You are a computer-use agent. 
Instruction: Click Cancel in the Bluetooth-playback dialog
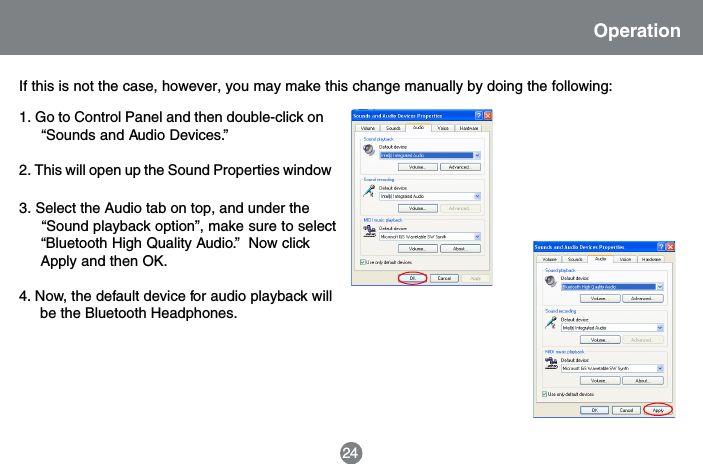pyautogui.click(x=626, y=410)
